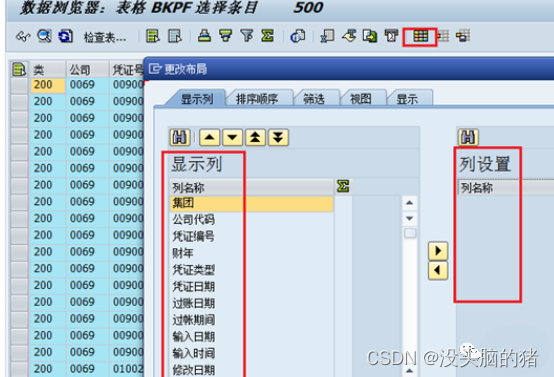Click right arrow to hide selected column
This screenshot has width=554, height=377.
tap(438, 251)
